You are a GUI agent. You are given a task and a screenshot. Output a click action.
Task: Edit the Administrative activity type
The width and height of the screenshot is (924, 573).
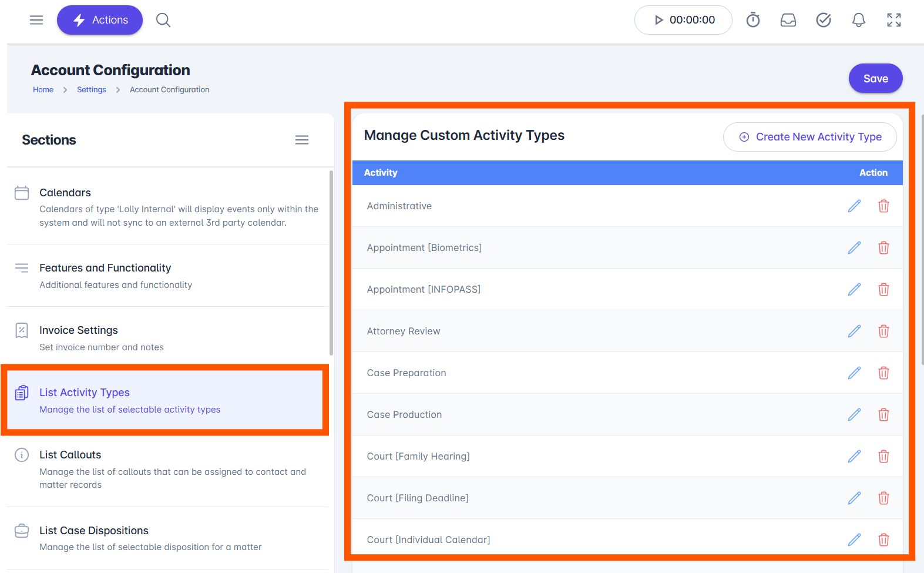click(x=854, y=206)
